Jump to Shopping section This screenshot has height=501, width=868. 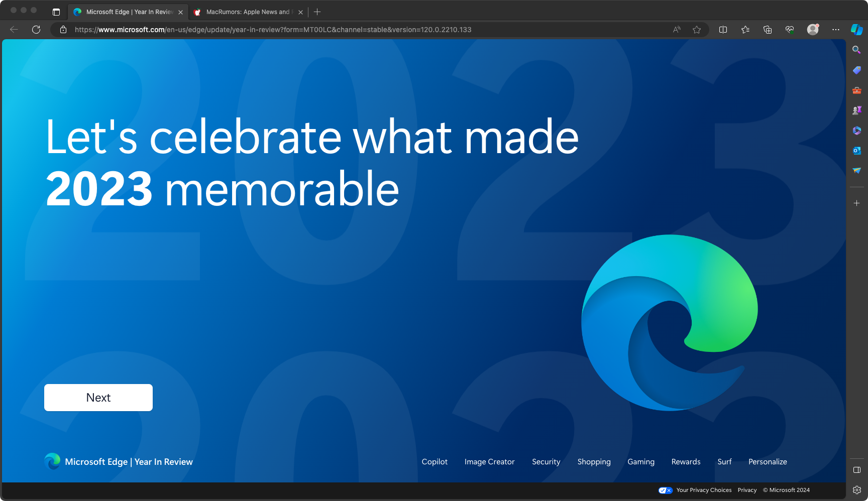594,462
